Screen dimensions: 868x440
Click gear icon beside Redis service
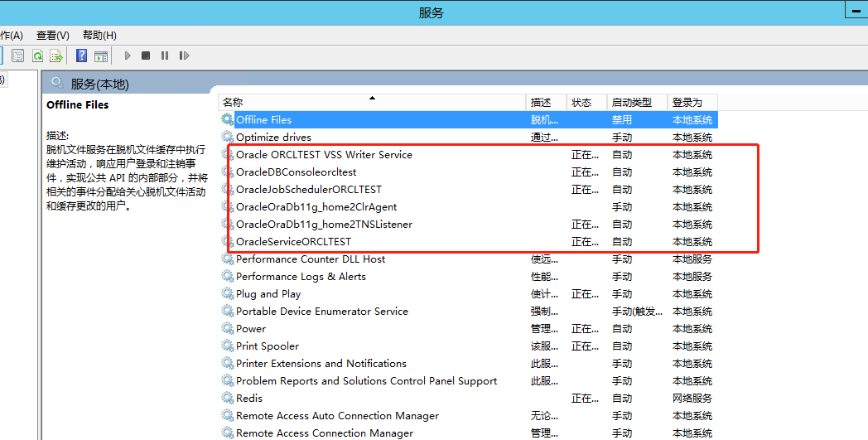pos(227,398)
